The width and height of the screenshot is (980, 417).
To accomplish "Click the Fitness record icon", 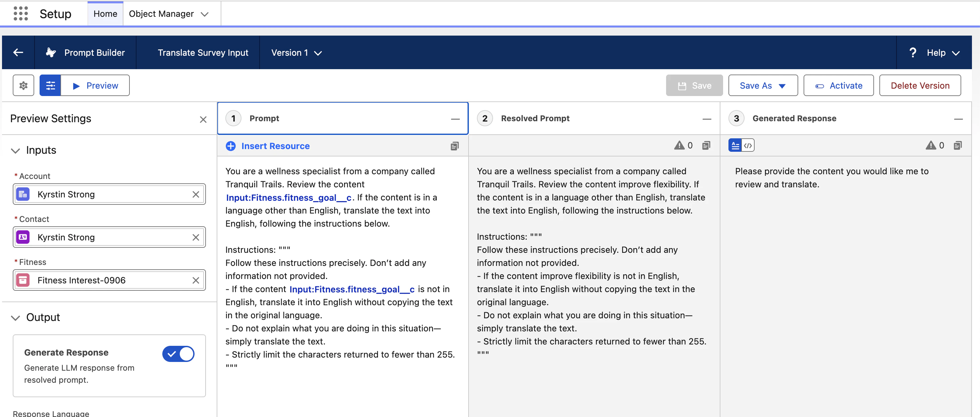I will [x=23, y=280].
